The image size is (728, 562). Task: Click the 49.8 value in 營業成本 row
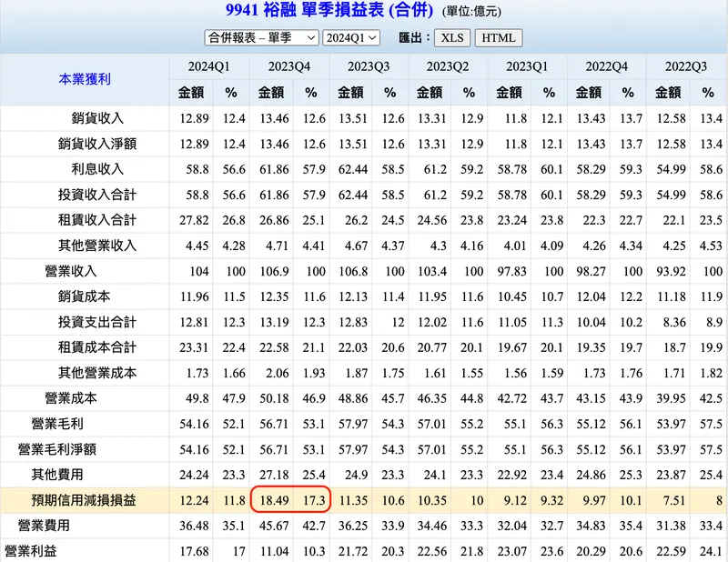click(x=197, y=398)
